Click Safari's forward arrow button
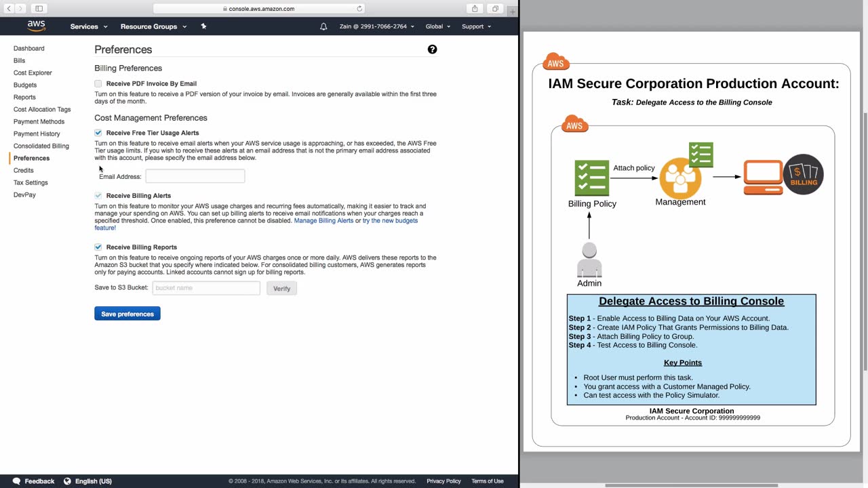This screenshot has width=868, height=488. [x=20, y=9]
